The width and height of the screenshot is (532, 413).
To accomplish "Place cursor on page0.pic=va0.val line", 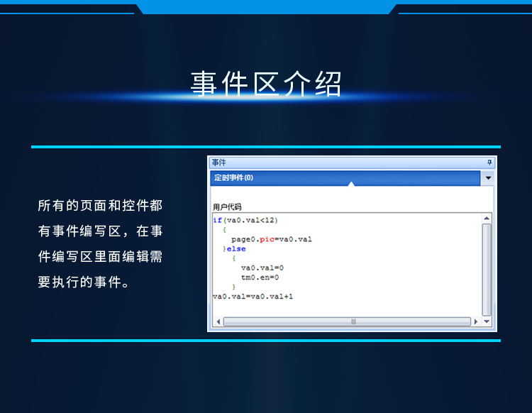I will tap(271, 239).
